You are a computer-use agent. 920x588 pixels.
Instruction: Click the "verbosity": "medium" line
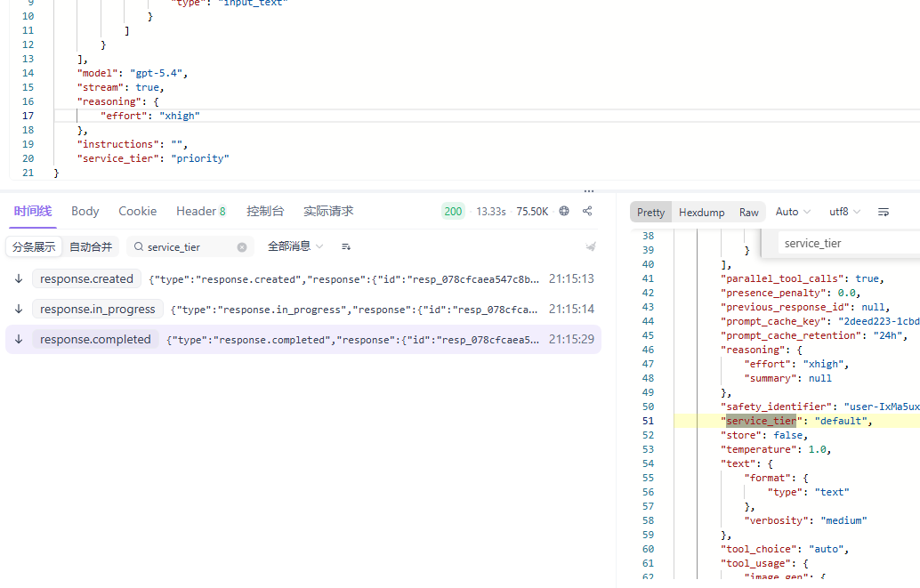click(805, 520)
